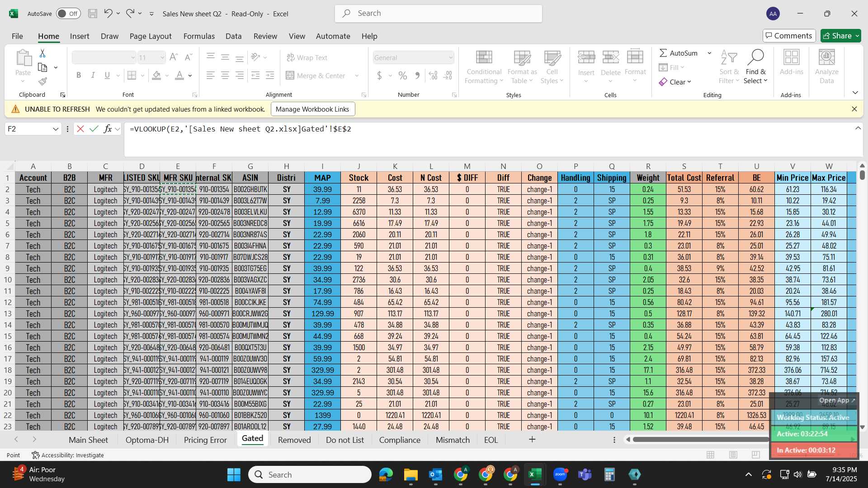Toggle Bold formatting
The image size is (868, 488).
79,75
